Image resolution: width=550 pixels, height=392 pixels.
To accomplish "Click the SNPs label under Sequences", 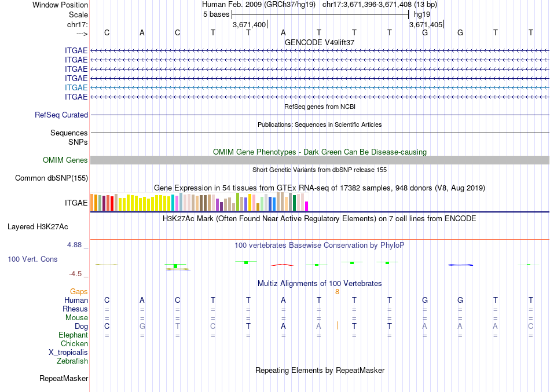I will (78, 142).
